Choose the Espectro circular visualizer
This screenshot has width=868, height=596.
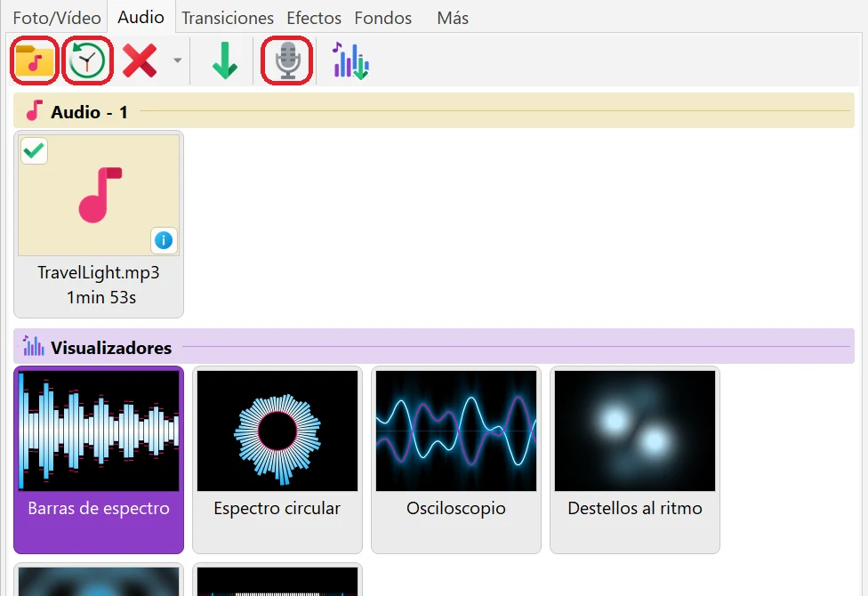[277, 460]
